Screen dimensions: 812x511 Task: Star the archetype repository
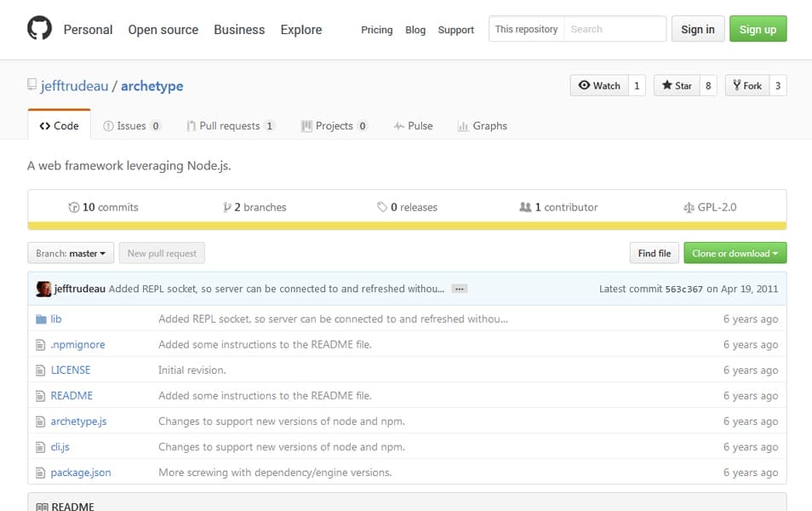(x=676, y=85)
